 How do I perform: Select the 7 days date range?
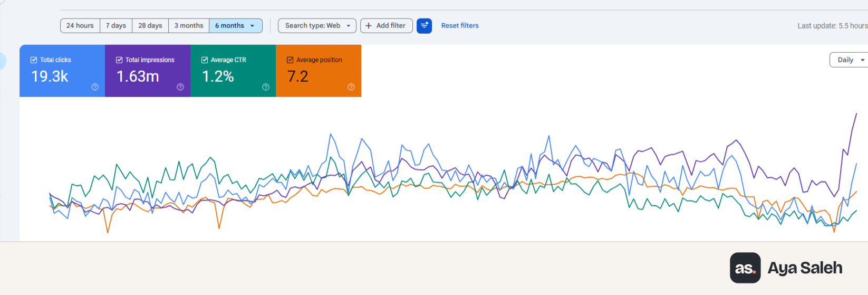tap(116, 25)
